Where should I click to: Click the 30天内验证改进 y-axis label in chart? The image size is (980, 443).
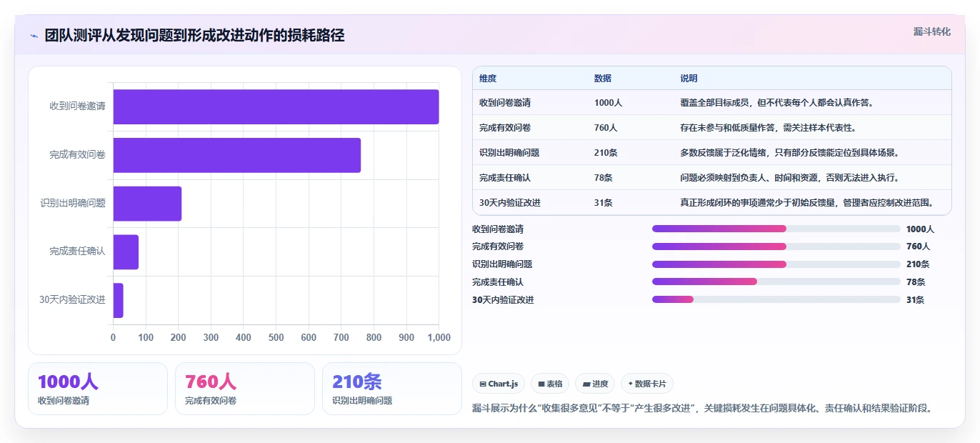(72, 300)
